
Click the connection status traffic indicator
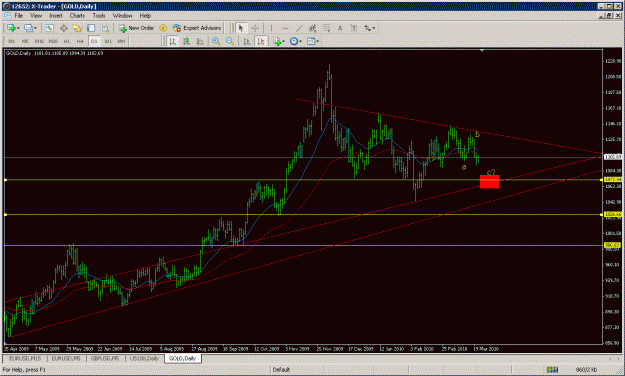tap(552, 370)
